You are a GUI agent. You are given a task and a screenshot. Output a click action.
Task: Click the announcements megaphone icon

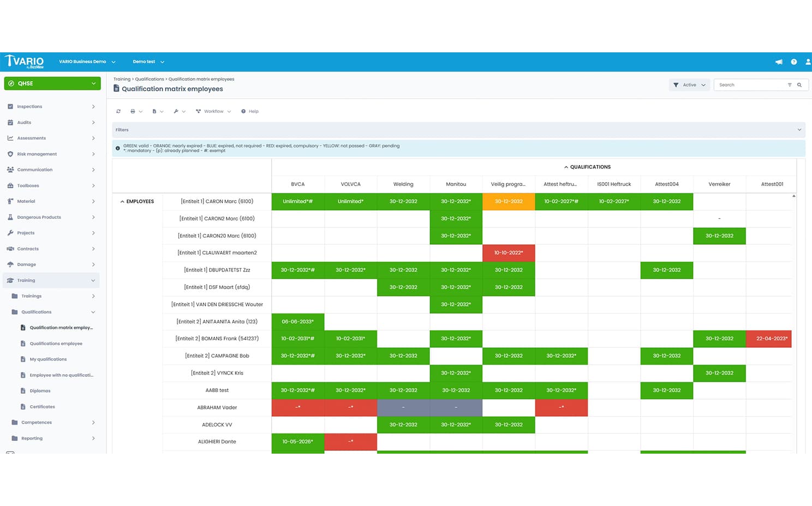pos(779,62)
